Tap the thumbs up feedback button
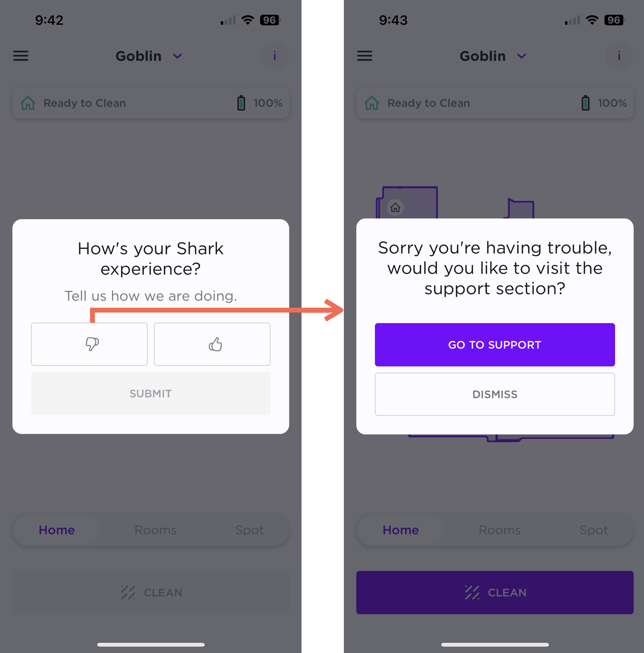Image resolution: width=644 pixels, height=653 pixels. 212,344
